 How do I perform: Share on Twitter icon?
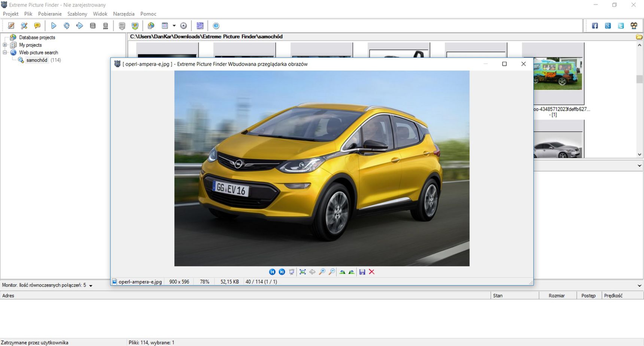[621, 26]
